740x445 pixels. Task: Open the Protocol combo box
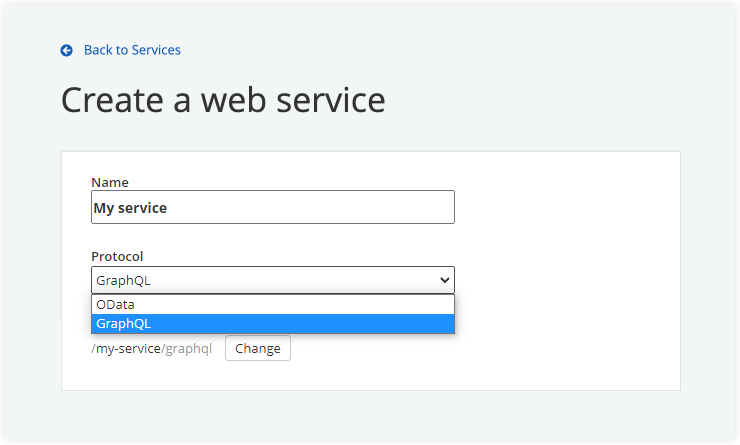272,280
